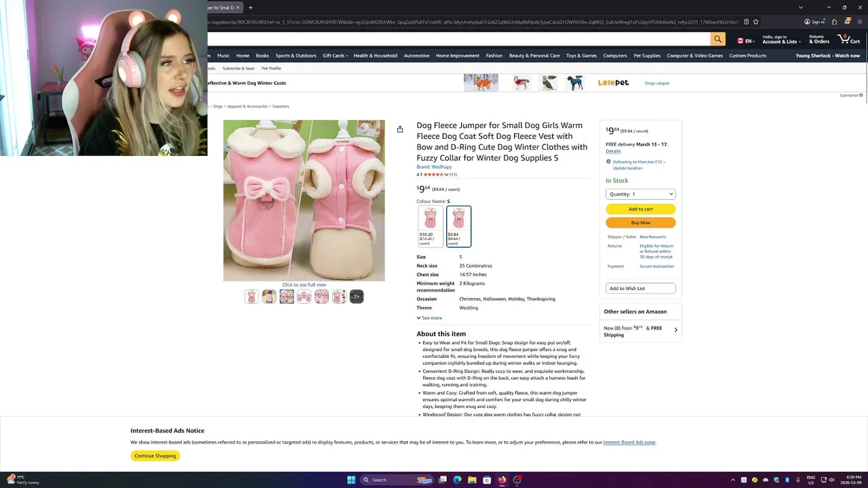The height and width of the screenshot is (488, 868).
Task: Open the EN language selector dropdown
Action: [745, 41]
